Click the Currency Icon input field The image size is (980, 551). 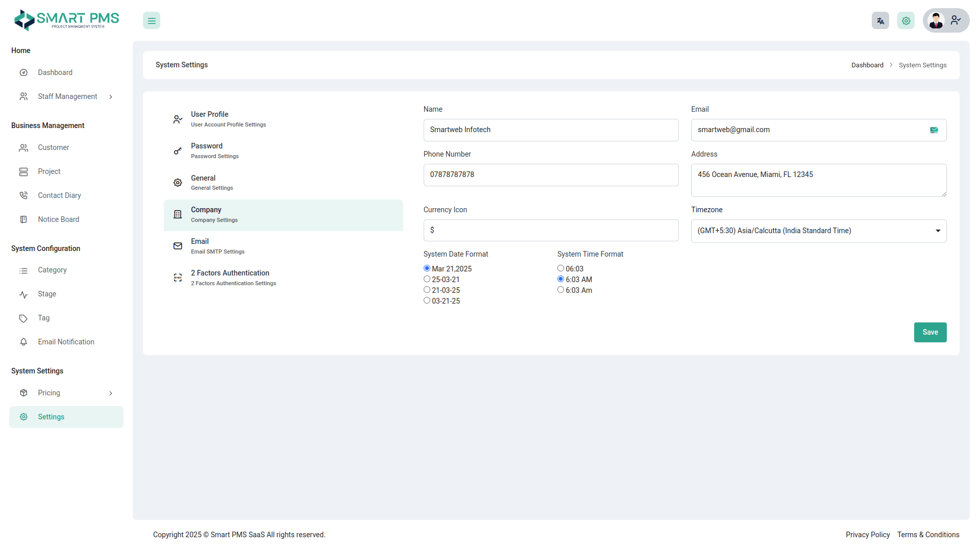point(551,231)
